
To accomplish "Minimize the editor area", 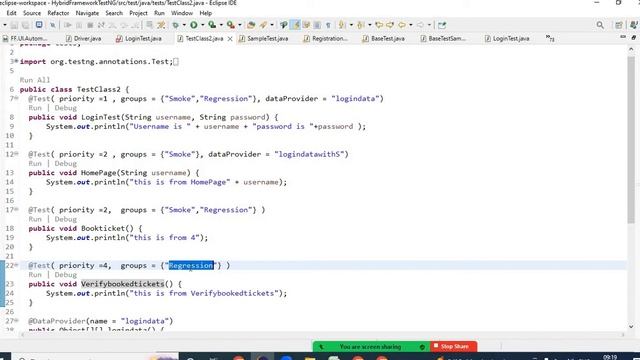I will pyautogui.click(x=623, y=37).
